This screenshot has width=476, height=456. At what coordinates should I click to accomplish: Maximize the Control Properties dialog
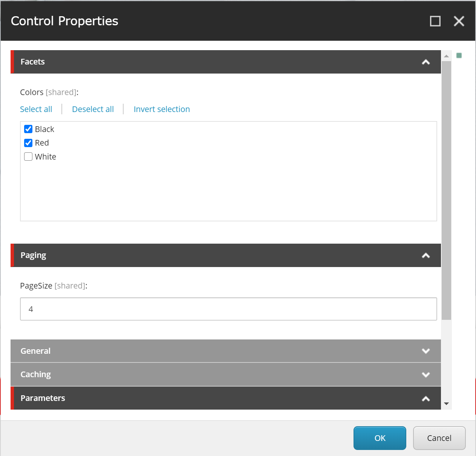[435, 21]
